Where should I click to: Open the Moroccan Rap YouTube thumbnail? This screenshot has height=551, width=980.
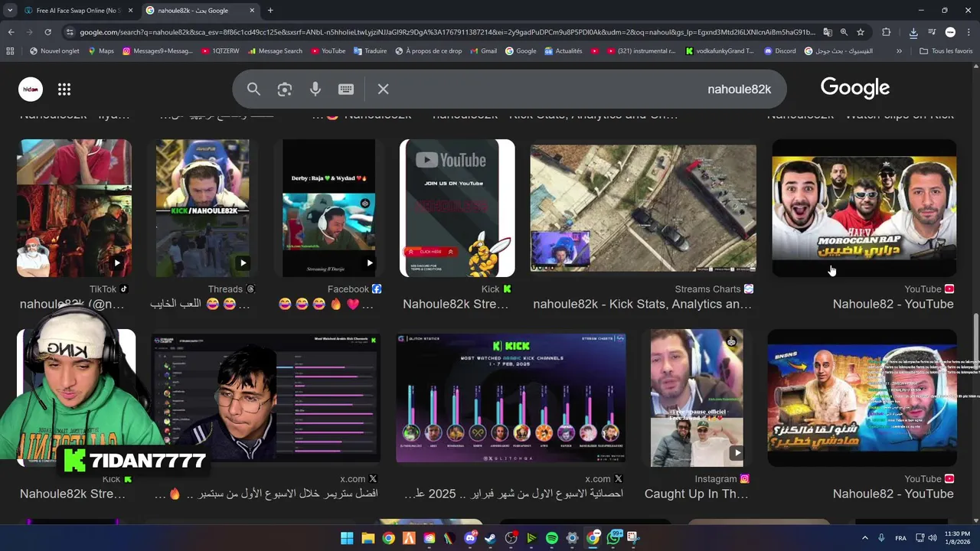(864, 208)
